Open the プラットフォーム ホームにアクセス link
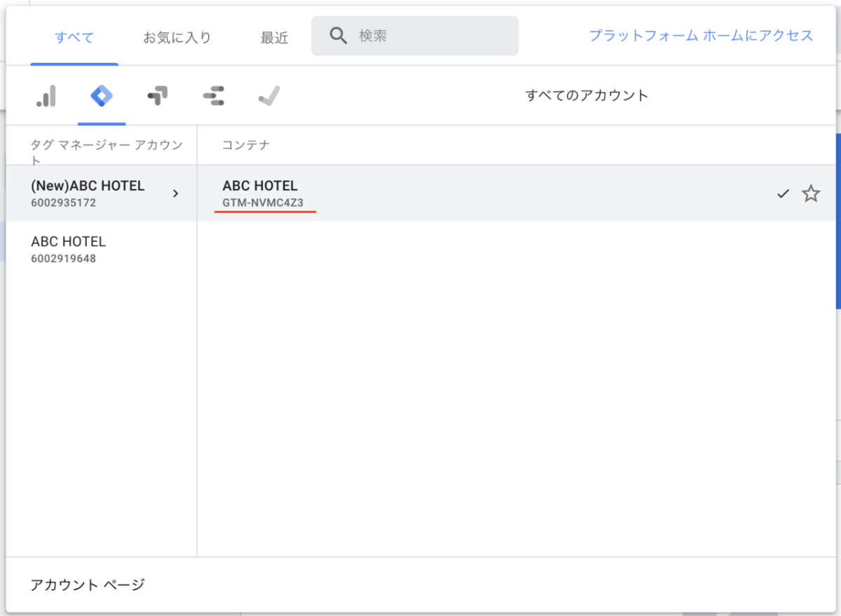This screenshot has width=841, height=616. 701,36
